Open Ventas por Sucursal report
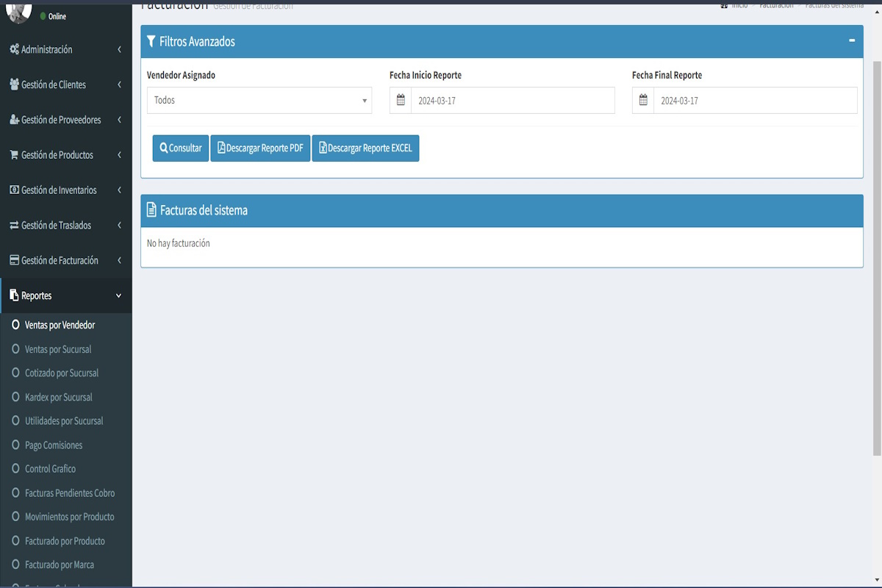The height and width of the screenshot is (588, 882). 58,349
